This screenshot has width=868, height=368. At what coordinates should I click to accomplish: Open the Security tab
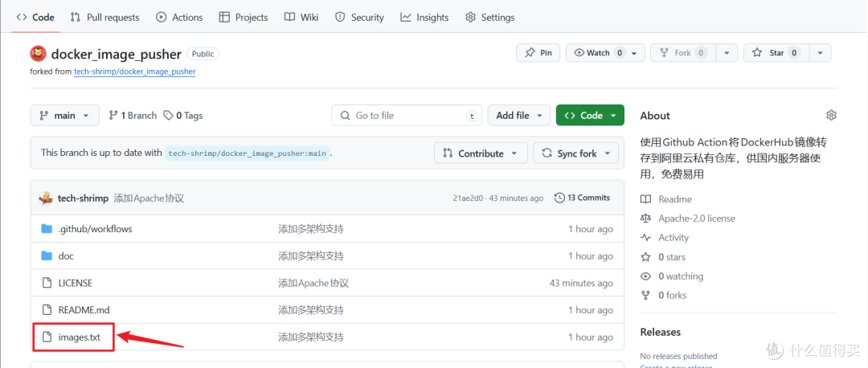click(360, 17)
